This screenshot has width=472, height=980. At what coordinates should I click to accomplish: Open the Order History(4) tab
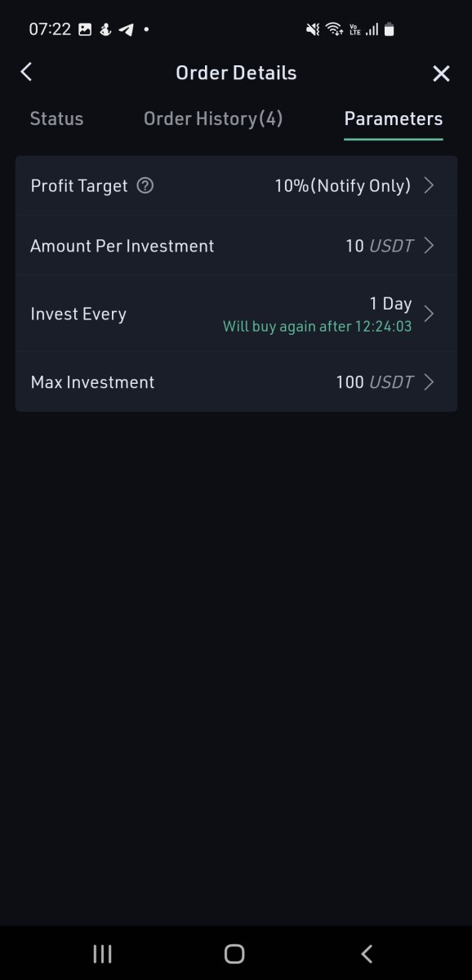[x=213, y=118]
